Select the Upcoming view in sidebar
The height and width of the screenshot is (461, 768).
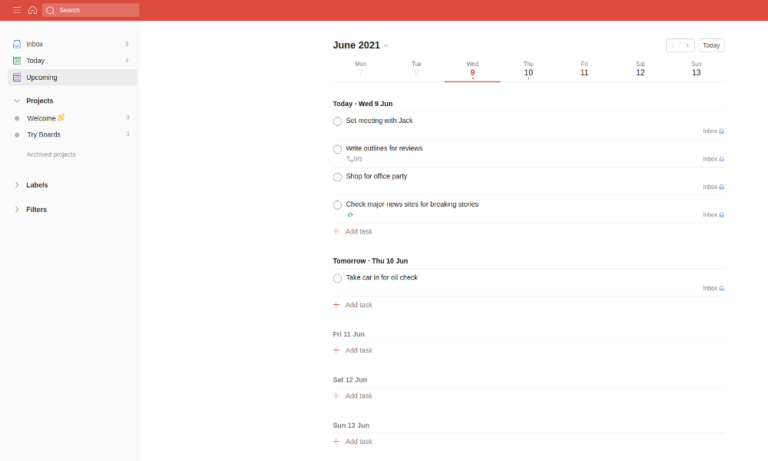click(x=72, y=77)
